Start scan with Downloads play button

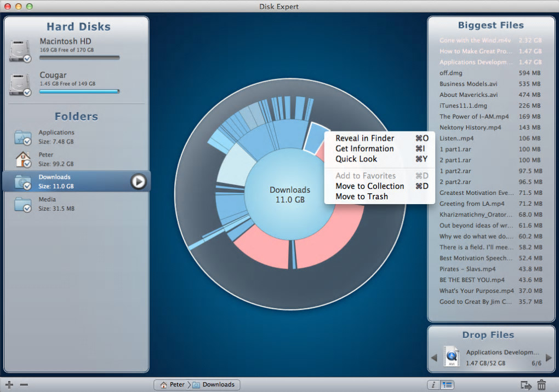pos(138,182)
